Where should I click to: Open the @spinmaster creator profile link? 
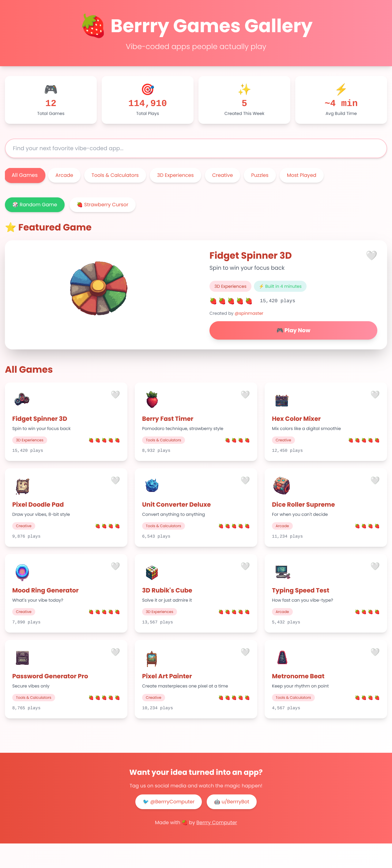[x=249, y=313]
